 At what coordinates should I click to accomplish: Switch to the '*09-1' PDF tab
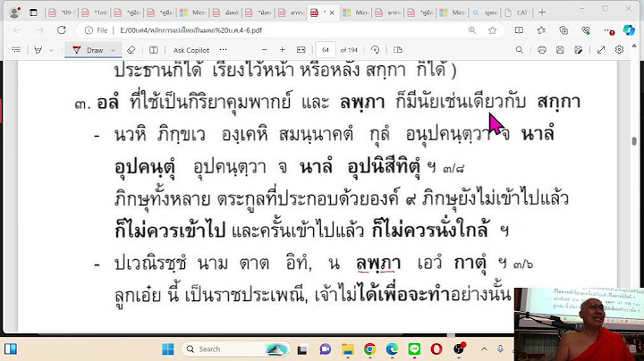pyautogui.click(x=62, y=13)
